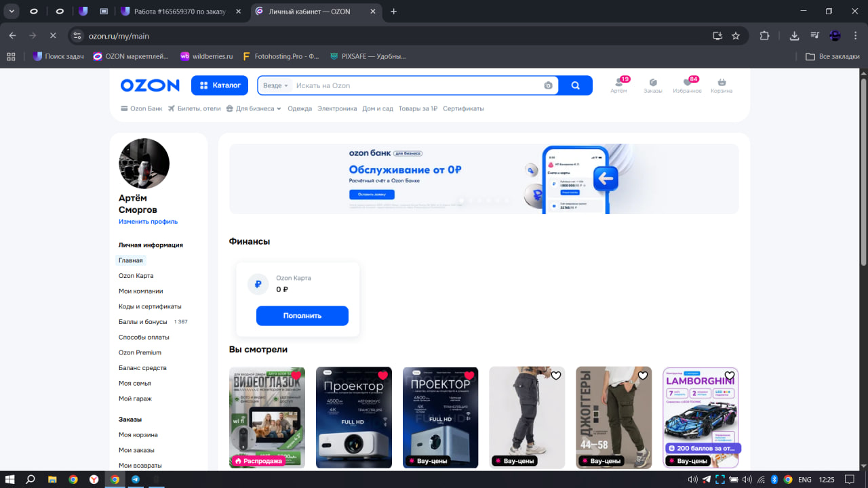Open the Заказы header icon
This screenshot has width=868, height=488.
click(x=653, y=85)
